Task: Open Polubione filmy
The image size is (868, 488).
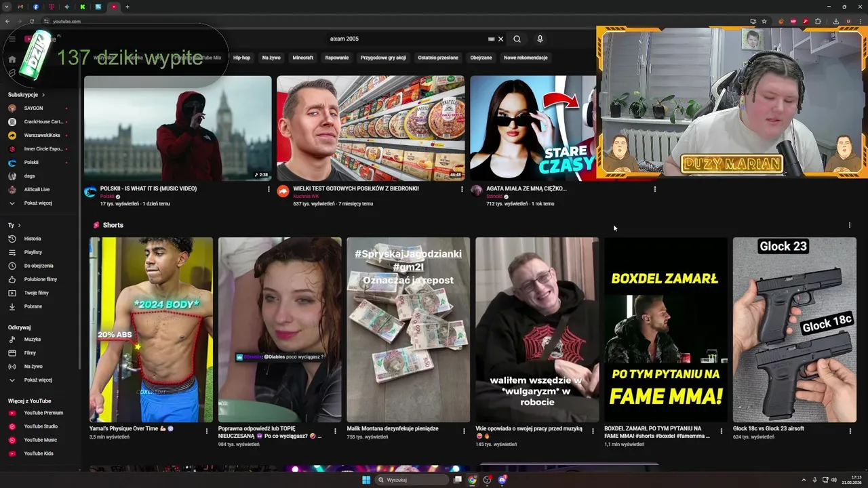Action: (x=41, y=279)
